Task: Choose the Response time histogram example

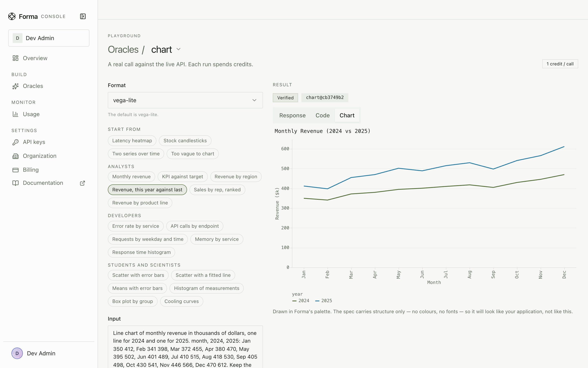Action: click(141, 252)
